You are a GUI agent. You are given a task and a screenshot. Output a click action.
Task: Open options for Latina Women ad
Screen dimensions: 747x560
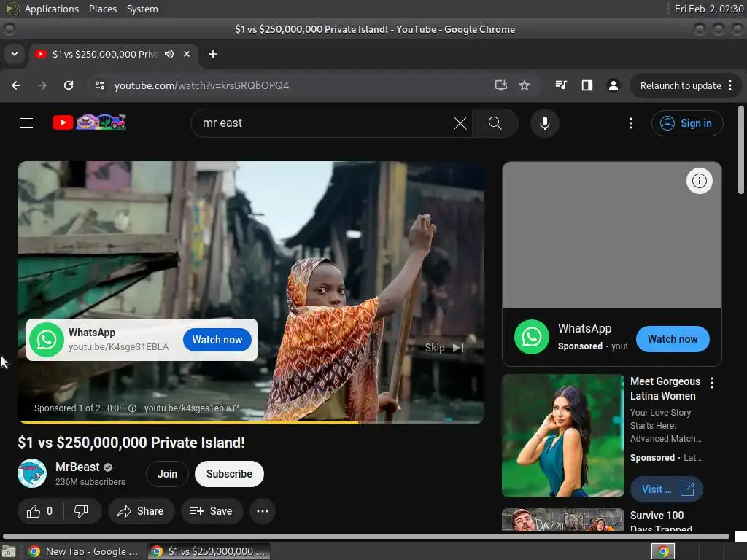pyautogui.click(x=712, y=382)
